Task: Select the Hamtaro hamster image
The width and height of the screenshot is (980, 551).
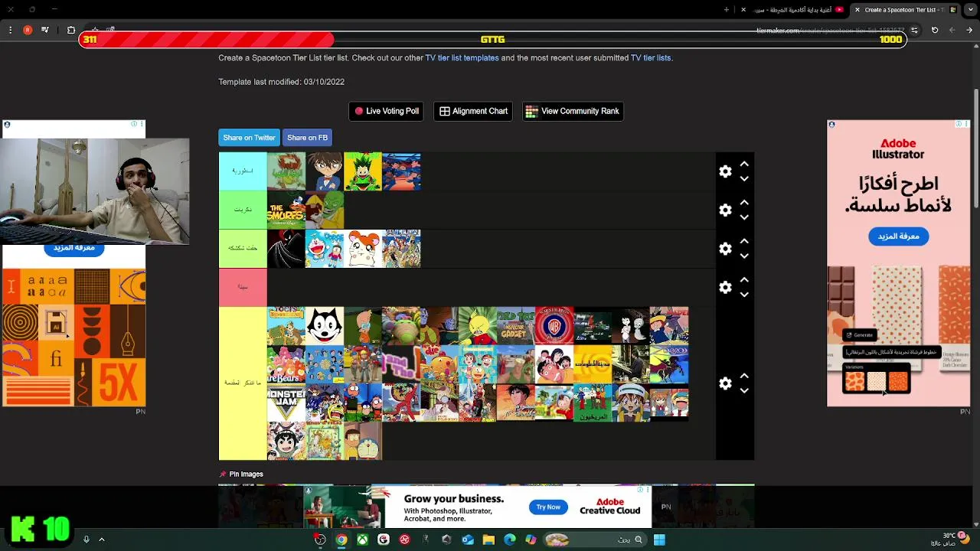Action: click(x=363, y=249)
